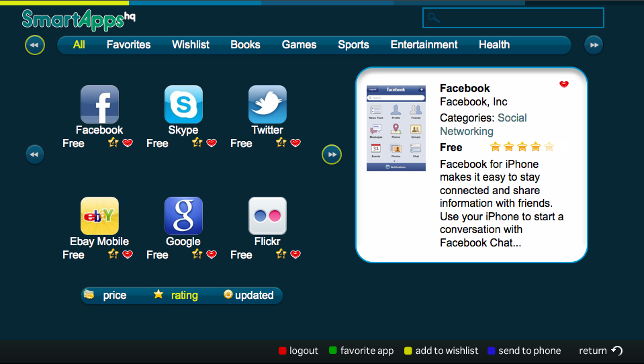Open the Games category

pos(299,45)
